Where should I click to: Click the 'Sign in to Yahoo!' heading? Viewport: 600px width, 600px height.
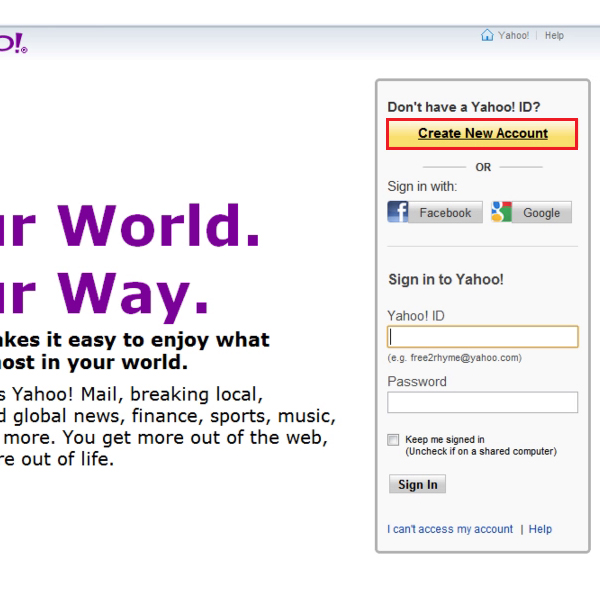tap(446, 279)
